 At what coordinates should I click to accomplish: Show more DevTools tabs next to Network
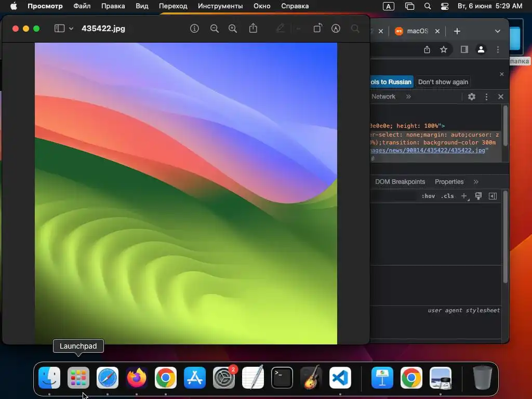[x=408, y=97]
